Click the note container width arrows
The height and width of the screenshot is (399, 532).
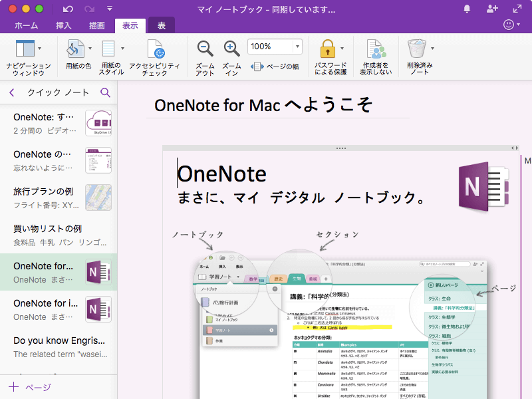[x=515, y=148]
